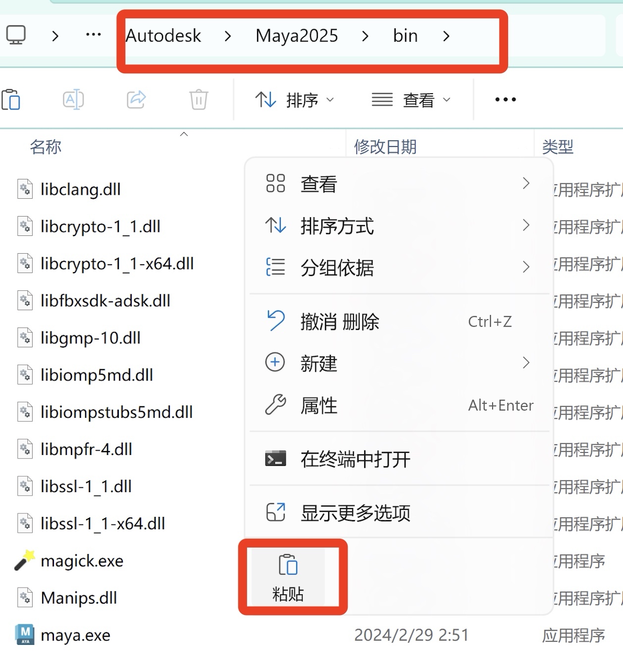The width and height of the screenshot is (623, 672).
Task: Navigate to Maya2025 breadcrumb
Action: pos(297,36)
